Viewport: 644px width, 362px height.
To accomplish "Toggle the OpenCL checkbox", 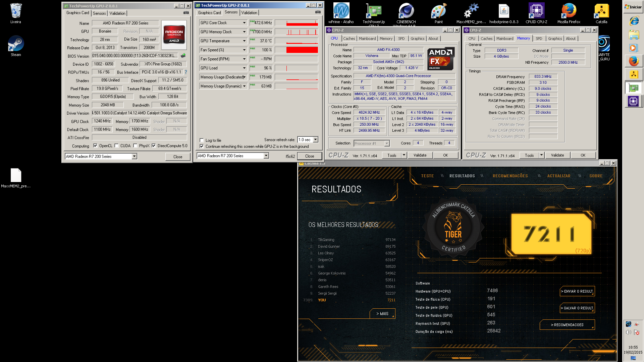I will 95,146.
